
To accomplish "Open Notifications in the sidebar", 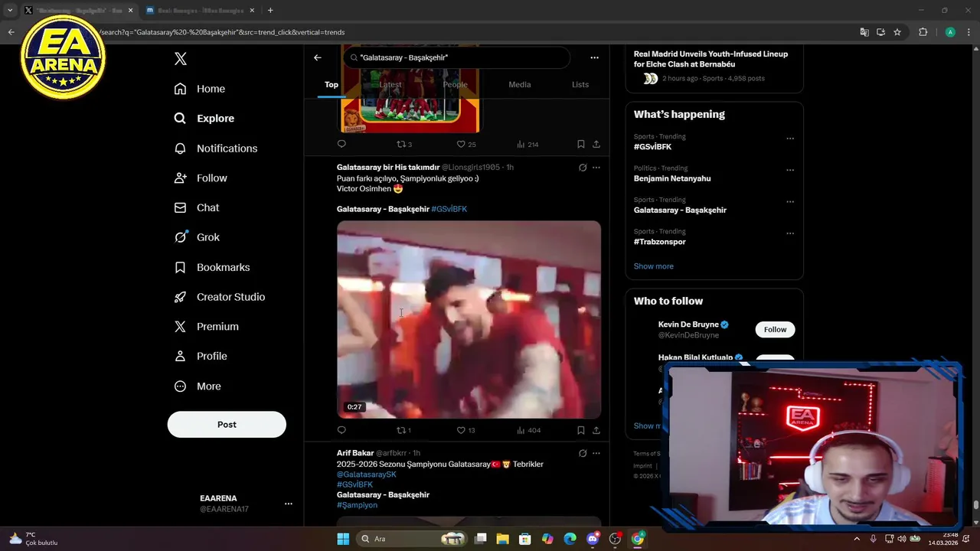I will coord(215,148).
